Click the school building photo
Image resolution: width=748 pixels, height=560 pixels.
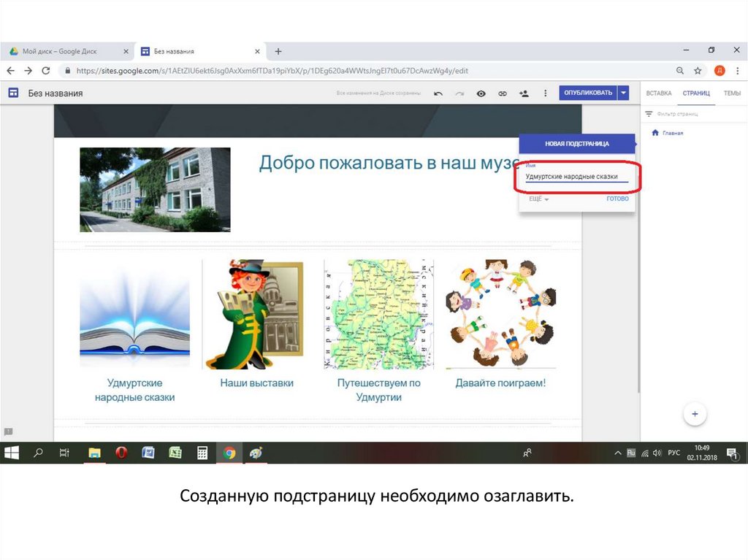[155, 190]
